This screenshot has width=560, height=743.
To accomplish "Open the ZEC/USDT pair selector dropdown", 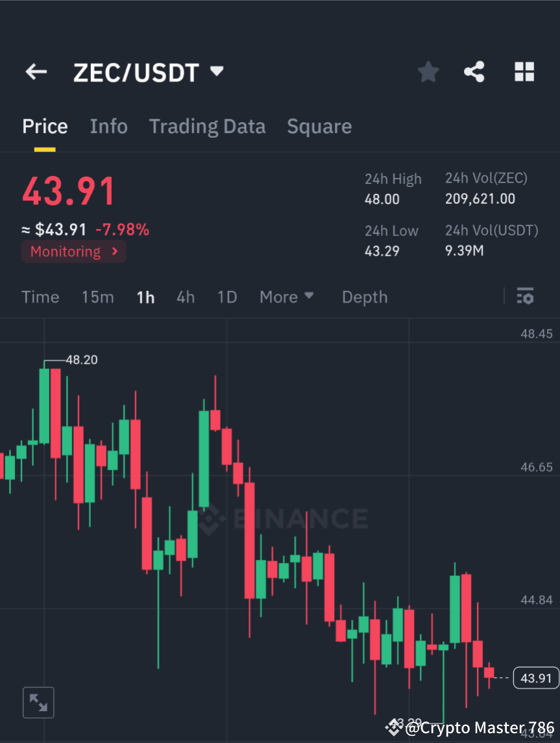I will point(217,72).
